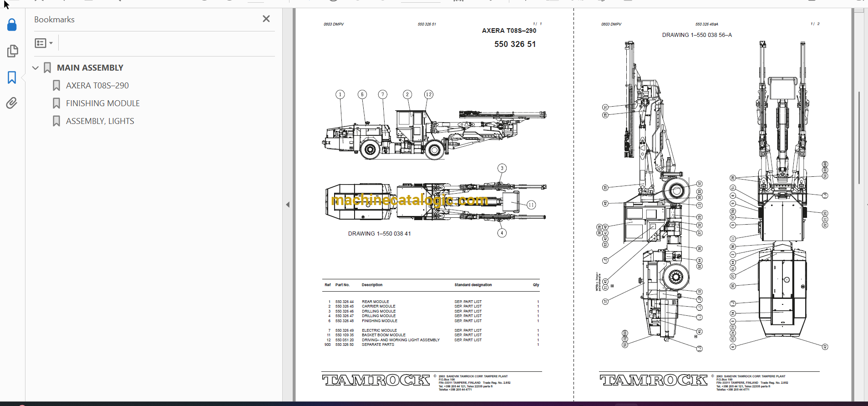Click the bookmark icon beside ASSEMBLY, LIGHTS
This screenshot has width=868, height=406.
[x=56, y=121]
